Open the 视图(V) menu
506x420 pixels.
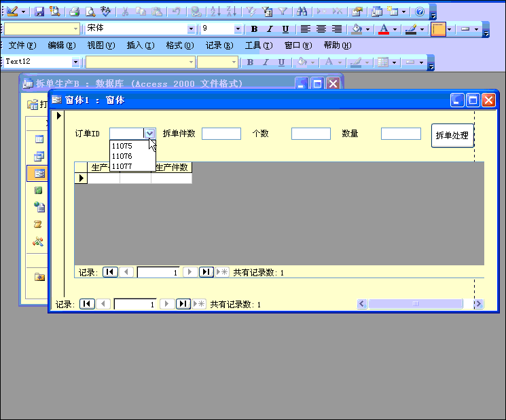101,45
